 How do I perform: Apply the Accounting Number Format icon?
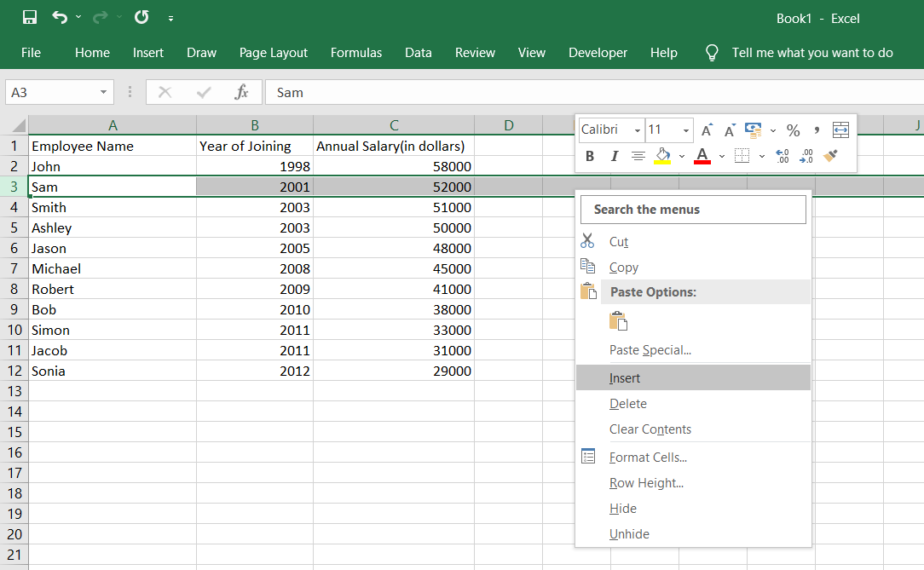point(754,130)
